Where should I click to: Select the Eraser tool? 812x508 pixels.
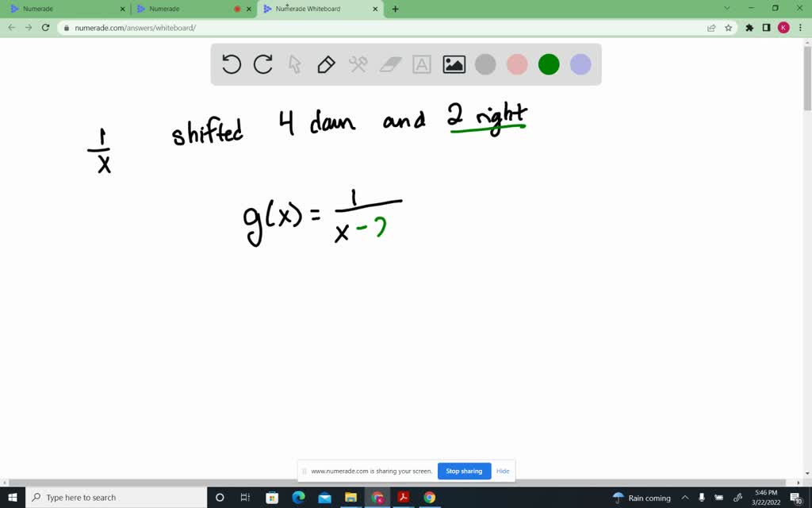[389, 64]
